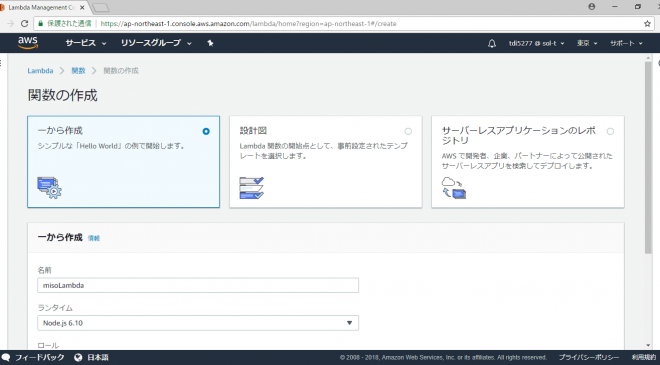The image size is (660, 365).
Task: Go to the Lambda breadcrumb link
Action: click(x=40, y=71)
